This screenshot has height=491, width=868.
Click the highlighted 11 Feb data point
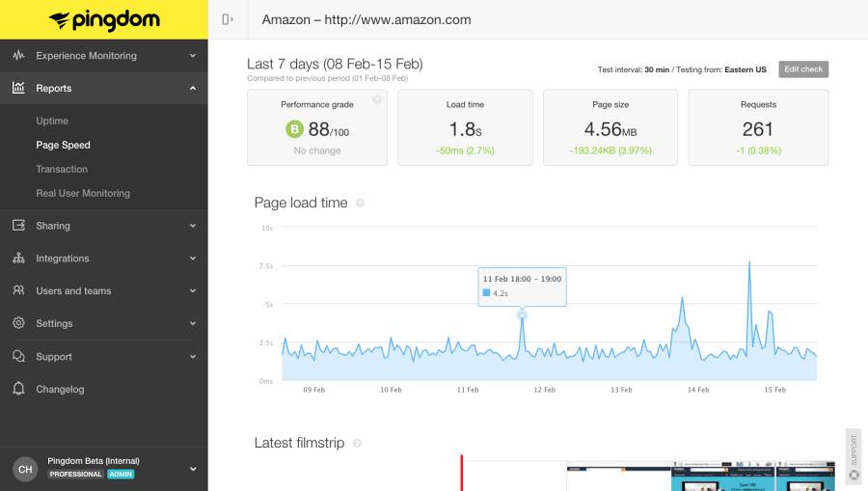(522, 315)
